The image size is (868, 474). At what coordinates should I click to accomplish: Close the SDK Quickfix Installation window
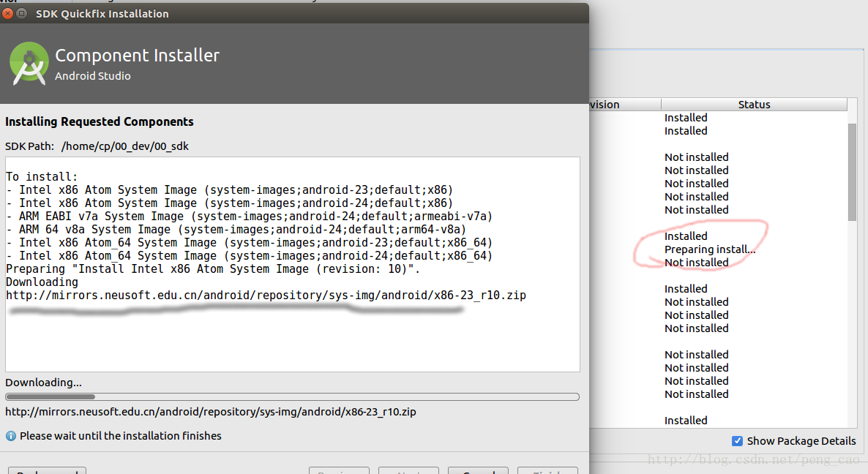(7, 14)
